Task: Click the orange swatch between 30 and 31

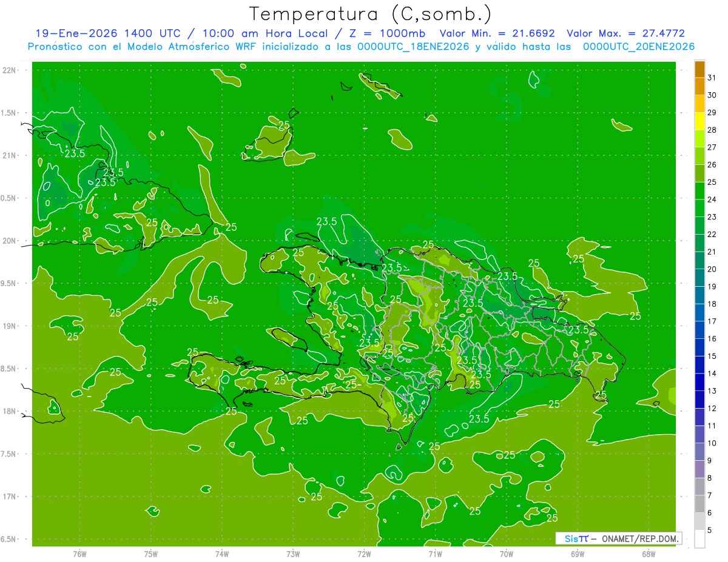Action: click(699, 87)
